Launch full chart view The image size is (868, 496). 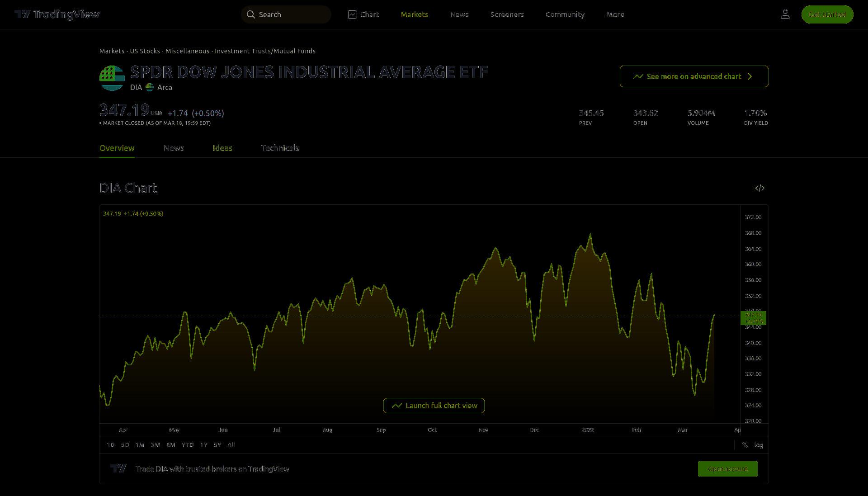[434, 406]
